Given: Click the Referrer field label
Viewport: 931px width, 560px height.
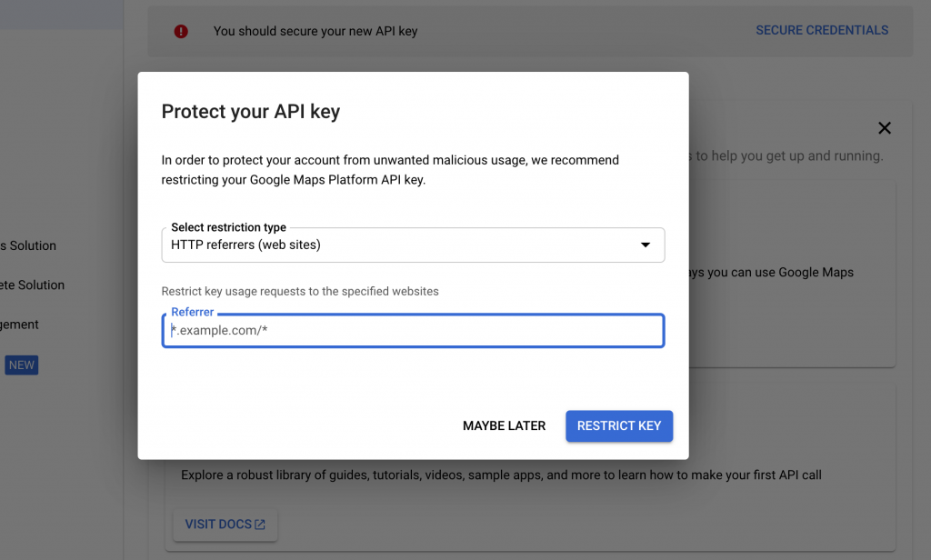Looking at the screenshot, I should (x=192, y=312).
